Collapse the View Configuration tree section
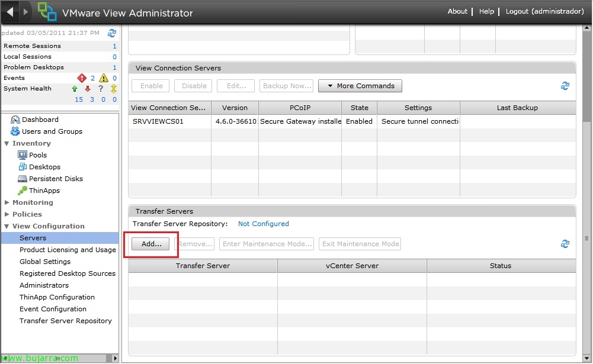Screen dimensions: 593x364 tap(7, 227)
